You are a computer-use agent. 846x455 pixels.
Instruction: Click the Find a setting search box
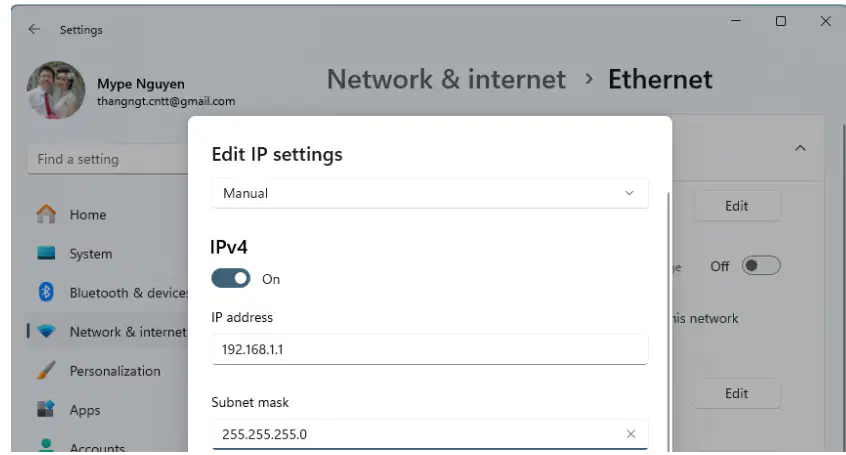[x=108, y=159]
